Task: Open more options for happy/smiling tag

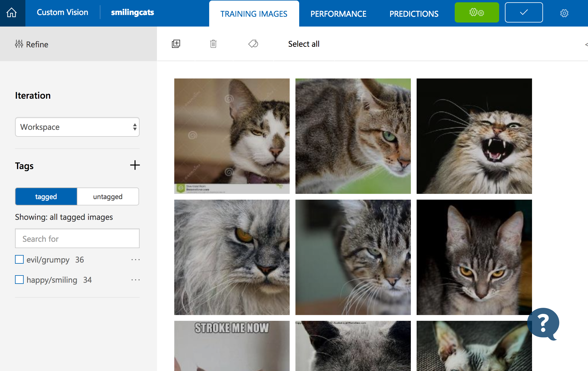Action: pyautogui.click(x=135, y=280)
